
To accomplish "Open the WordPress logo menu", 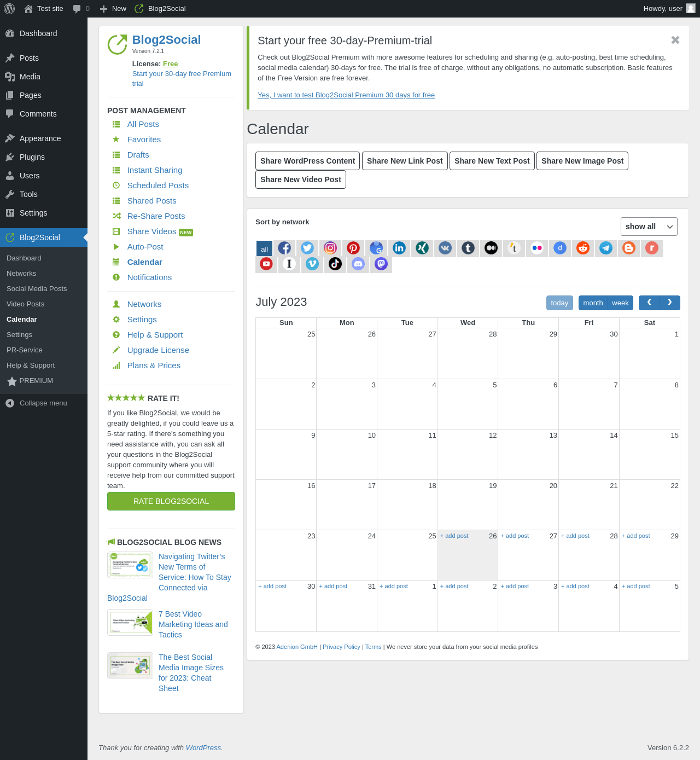I will pyautogui.click(x=9, y=9).
